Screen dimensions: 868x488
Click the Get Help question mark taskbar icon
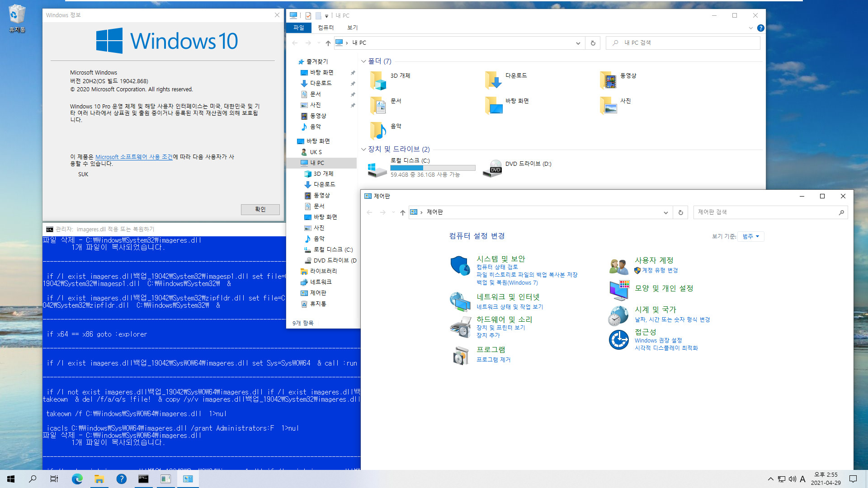pos(121,479)
